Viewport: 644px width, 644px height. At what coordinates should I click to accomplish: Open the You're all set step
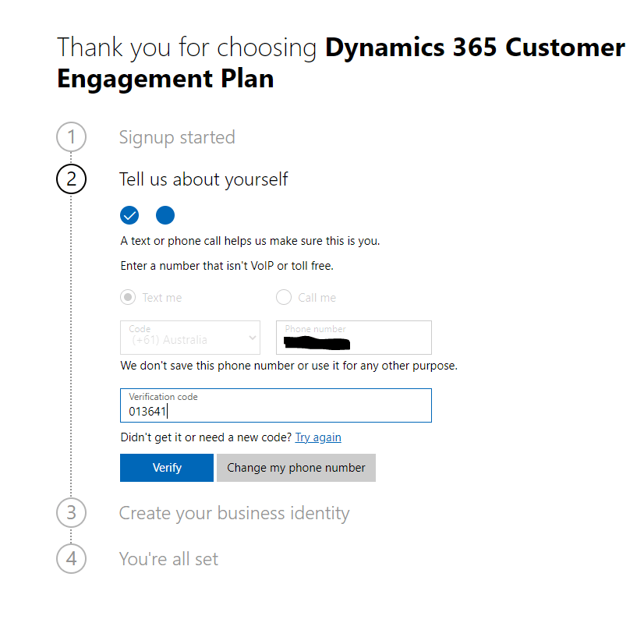168,559
